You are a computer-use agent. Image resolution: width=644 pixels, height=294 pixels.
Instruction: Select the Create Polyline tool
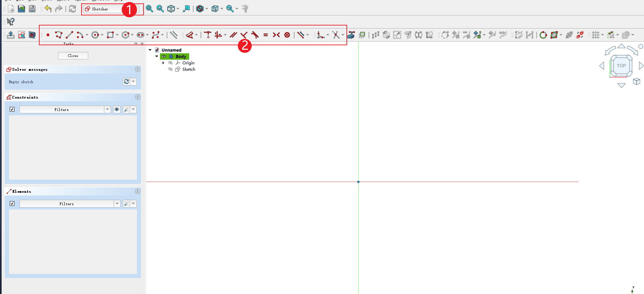[x=59, y=35]
